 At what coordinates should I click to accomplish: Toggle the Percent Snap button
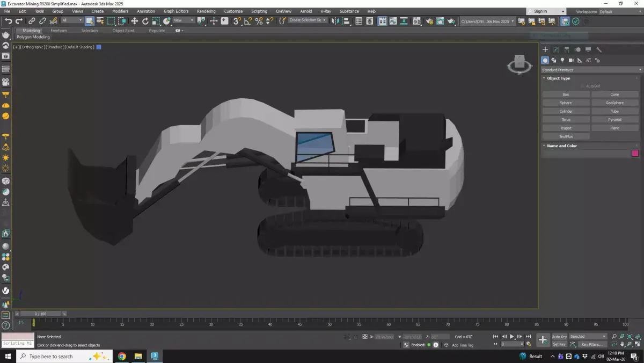259,21
